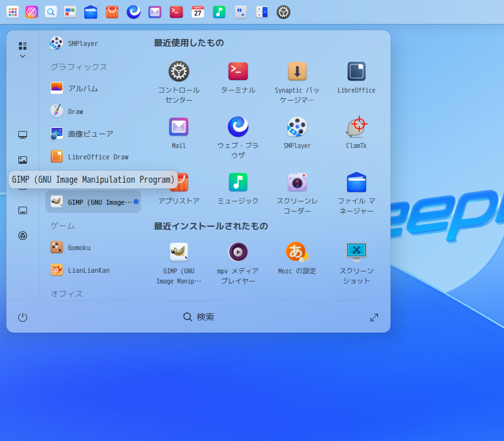The image size is (504, 441).
Task: Launch ClamTk antivirus from recent apps
Action: coord(356,127)
